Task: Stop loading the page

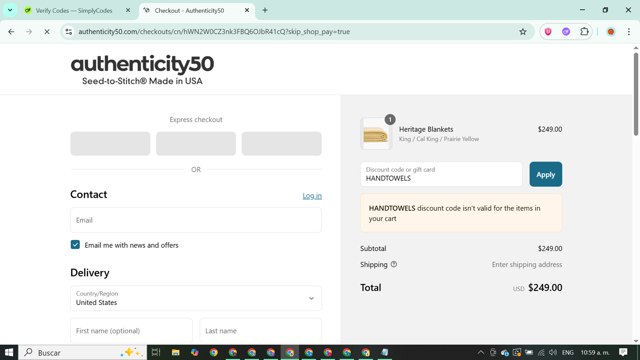Action: coord(47,31)
